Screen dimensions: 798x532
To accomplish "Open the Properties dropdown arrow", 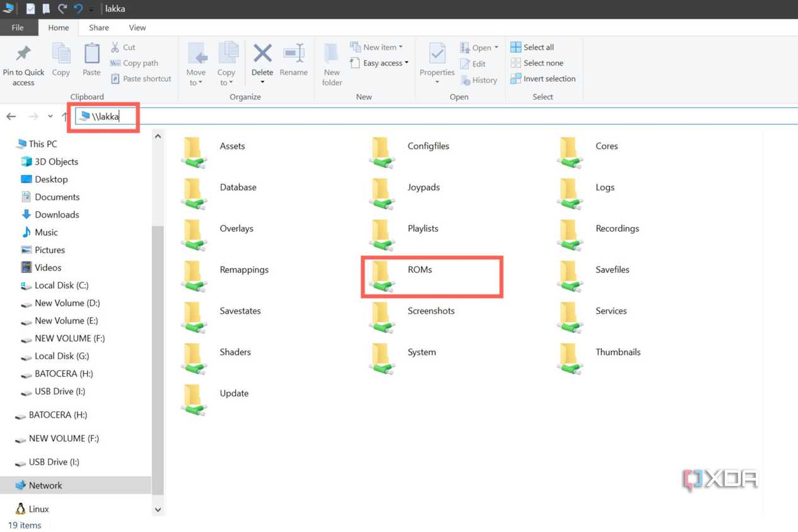I will point(437,82).
